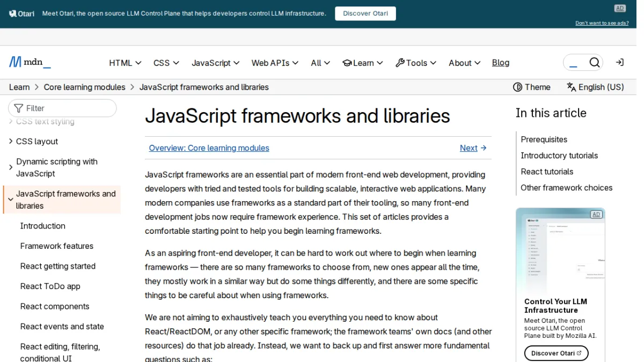The height and width of the screenshot is (362, 644).
Task: Focus the sidebar Filter field
Action: 62,108
